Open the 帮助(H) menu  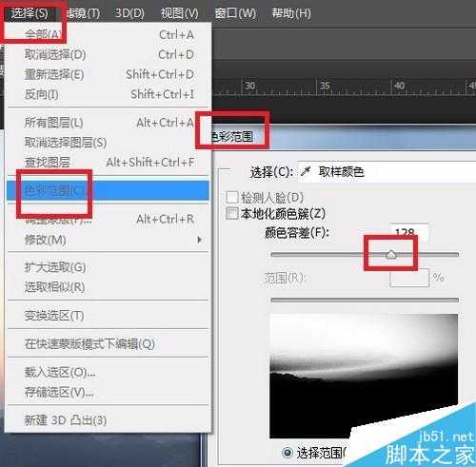coord(290,13)
